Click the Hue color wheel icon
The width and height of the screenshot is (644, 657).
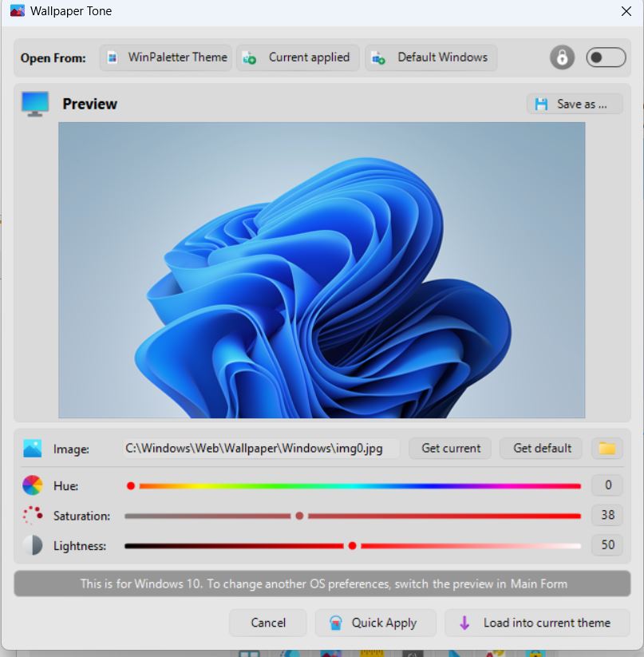32,485
